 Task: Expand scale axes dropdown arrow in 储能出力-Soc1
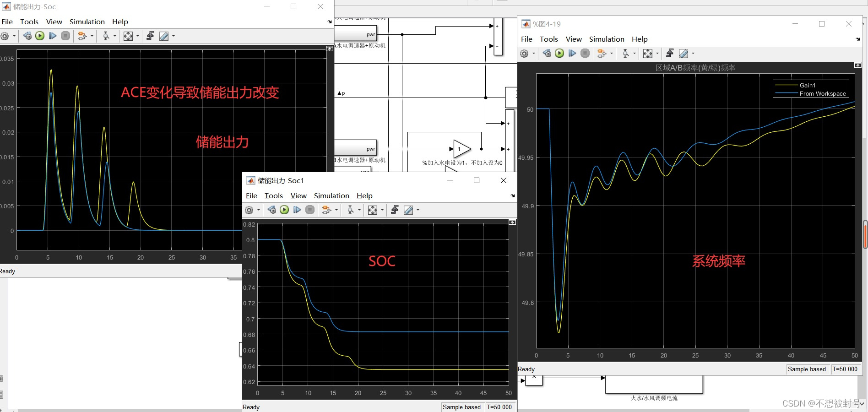(382, 210)
